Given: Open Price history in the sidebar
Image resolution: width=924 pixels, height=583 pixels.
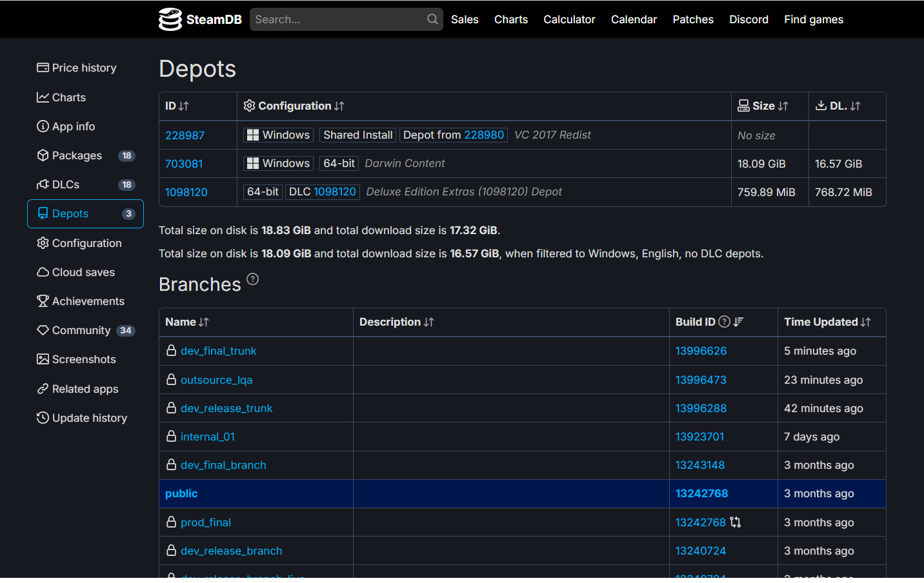Looking at the screenshot, I should 85,68.
